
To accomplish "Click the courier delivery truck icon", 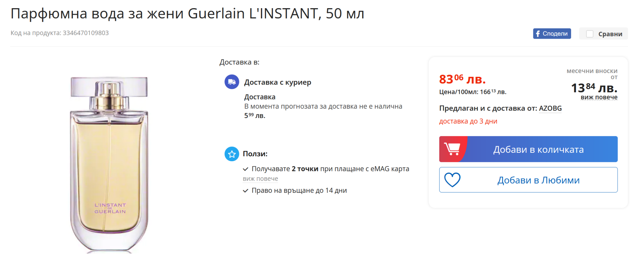I will point(232,82).
